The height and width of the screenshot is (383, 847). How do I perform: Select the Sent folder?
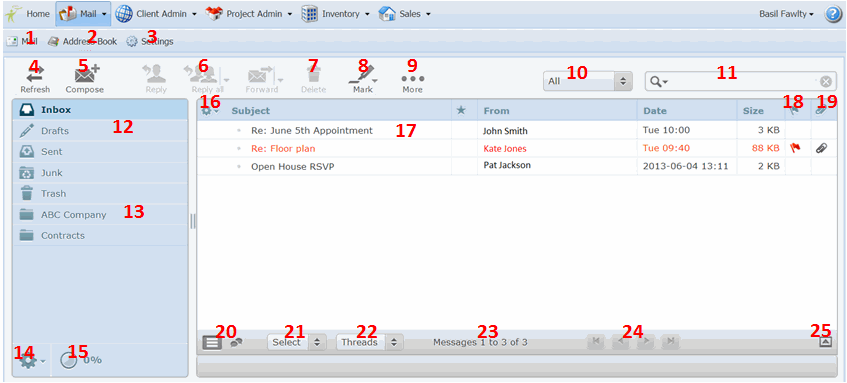pyautogui.click(x=100, y=152)
